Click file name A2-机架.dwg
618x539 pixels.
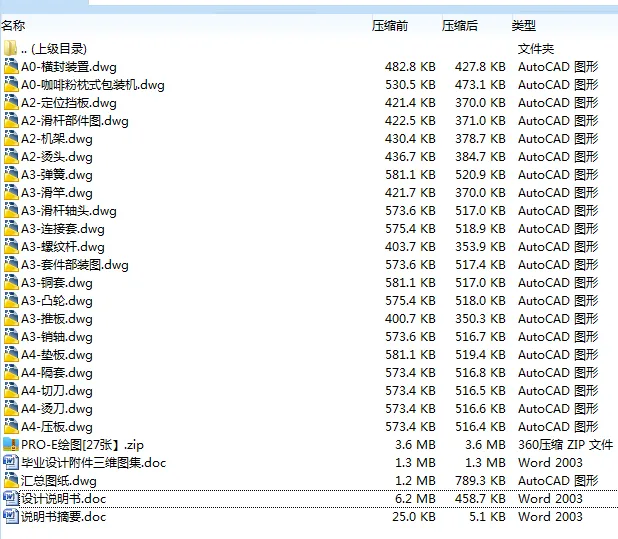coord(57,139)
